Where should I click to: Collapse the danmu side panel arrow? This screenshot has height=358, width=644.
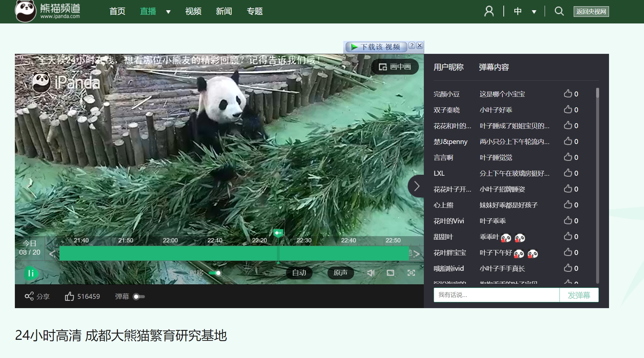pos(417,186)
